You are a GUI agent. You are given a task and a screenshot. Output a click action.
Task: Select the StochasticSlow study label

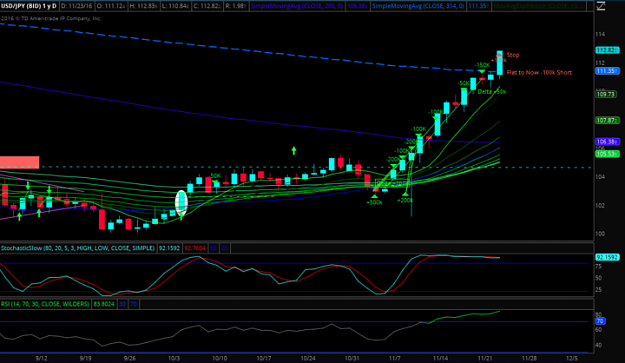click(77, 248)
